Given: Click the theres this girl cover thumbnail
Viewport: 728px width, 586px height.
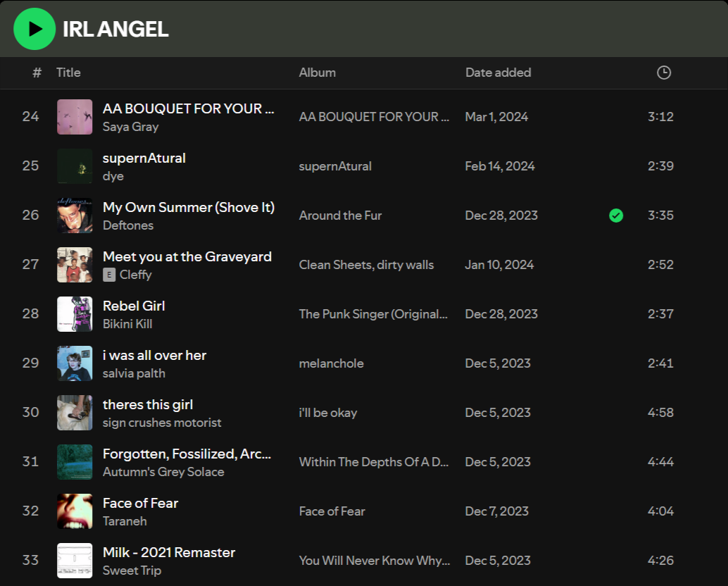Looking at the screenshot, I should click(75, 412).
